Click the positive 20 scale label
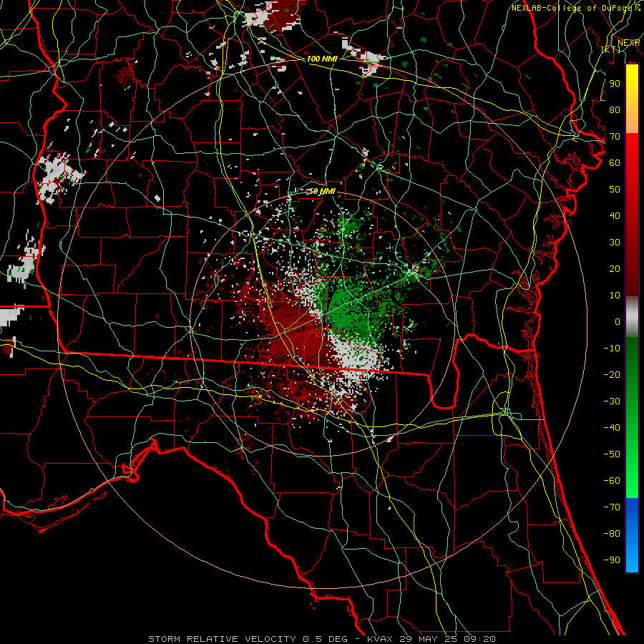 click(x=615, y=268)
